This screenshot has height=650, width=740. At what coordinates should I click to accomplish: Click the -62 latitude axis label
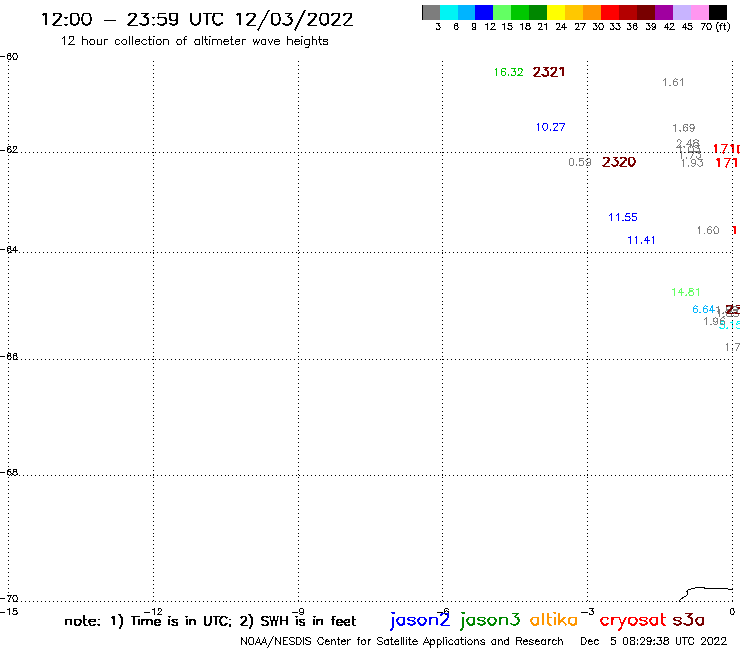tap(9, 150)
